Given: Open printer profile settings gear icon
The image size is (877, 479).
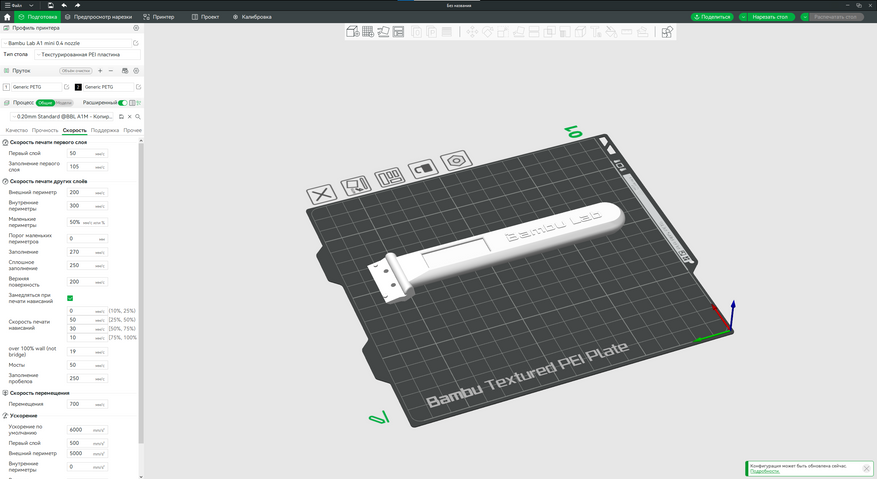Looking at the screenshot, I should click(x=136, y=29).
